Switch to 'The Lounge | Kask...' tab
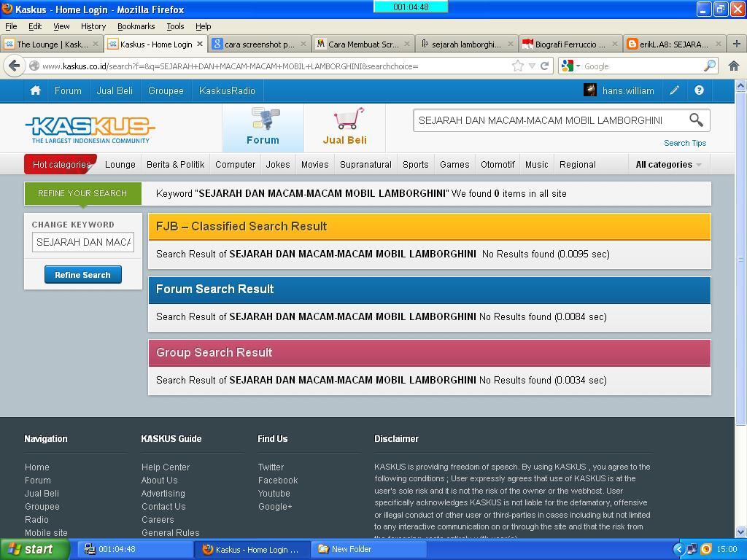 coord(52,44)
